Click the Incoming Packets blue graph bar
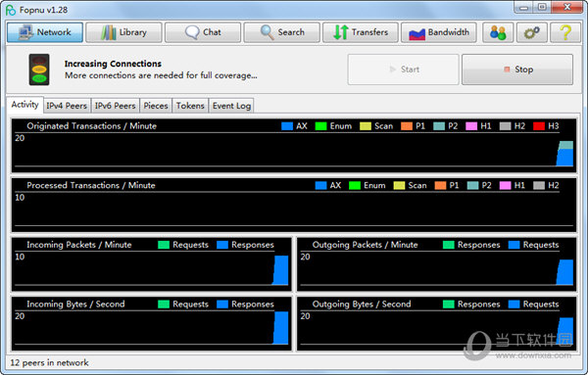The height and width of the screenshot is (375, 588). (280, 270)
